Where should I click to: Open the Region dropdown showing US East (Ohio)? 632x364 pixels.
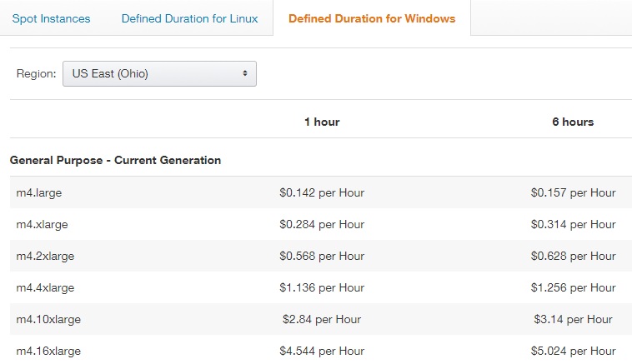click(x=159, y=73)
